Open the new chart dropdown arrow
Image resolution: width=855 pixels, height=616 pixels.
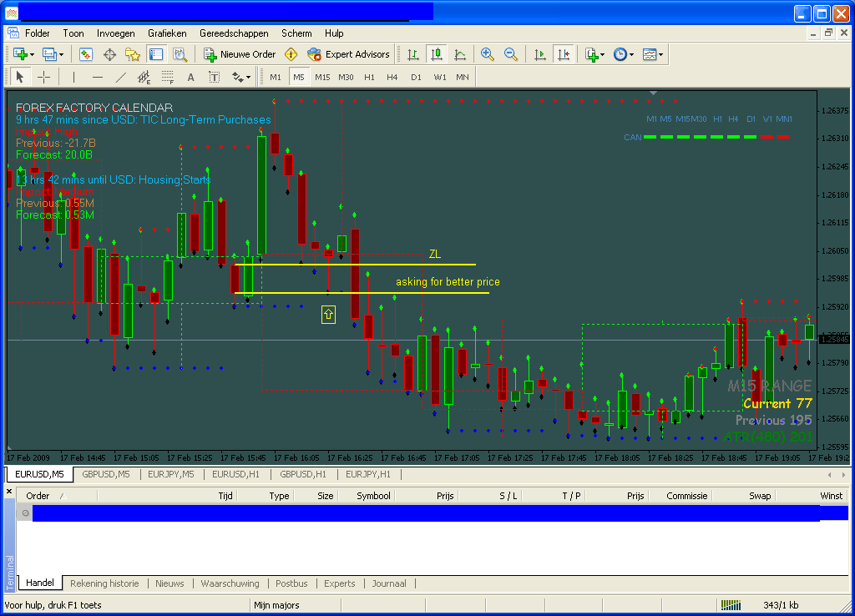click(32, 54)
